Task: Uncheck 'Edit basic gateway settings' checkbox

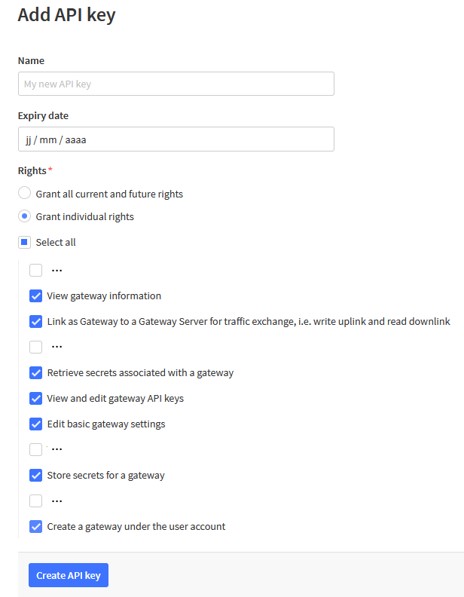Action: (36, 424)
